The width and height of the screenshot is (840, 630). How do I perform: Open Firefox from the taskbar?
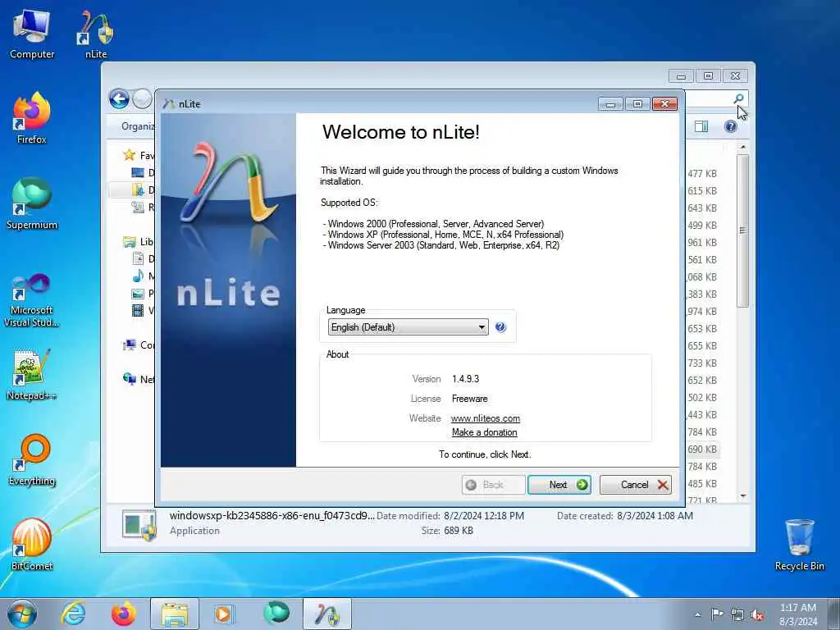click(x=124, y=614)
